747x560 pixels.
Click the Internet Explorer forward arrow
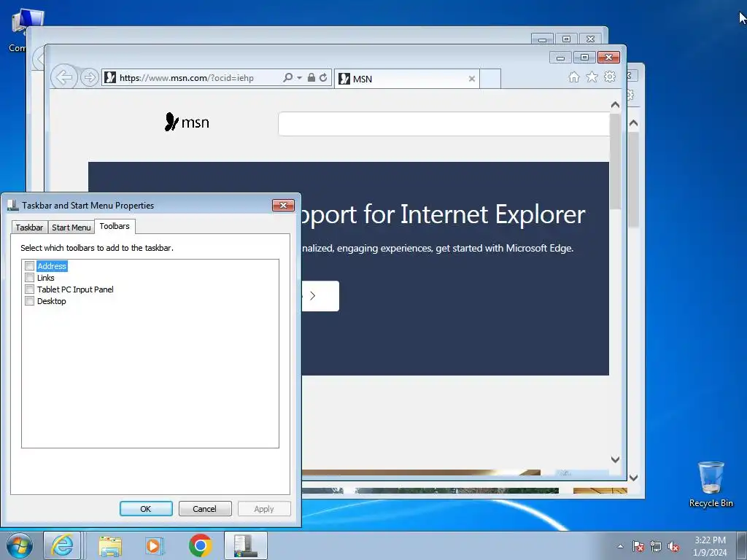coord(89,77)
